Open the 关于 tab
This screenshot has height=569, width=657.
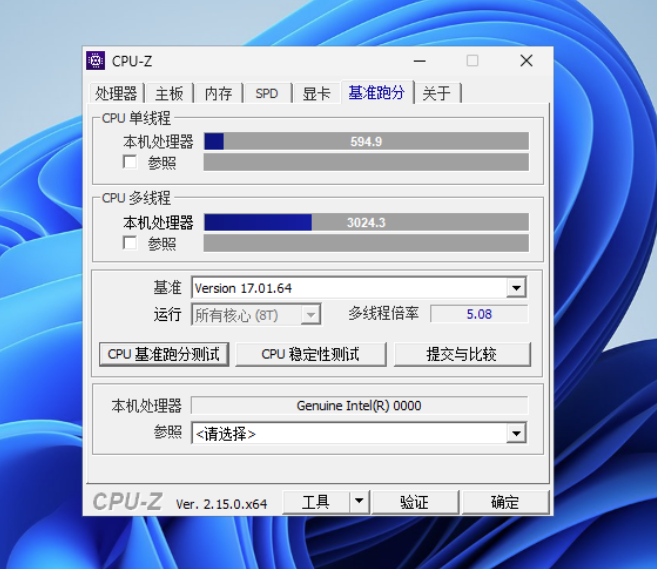click(x=437, y=93)
